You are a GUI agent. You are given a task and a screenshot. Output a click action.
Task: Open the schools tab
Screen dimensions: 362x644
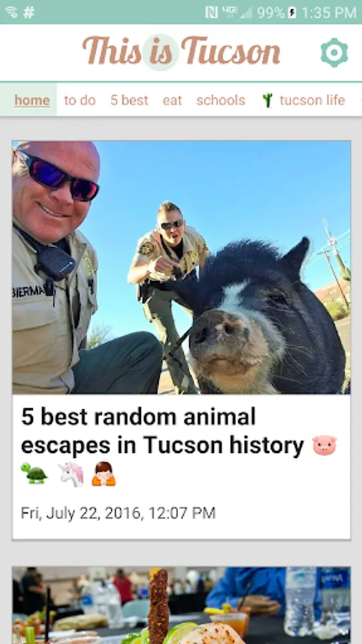(x=221, y=100)
